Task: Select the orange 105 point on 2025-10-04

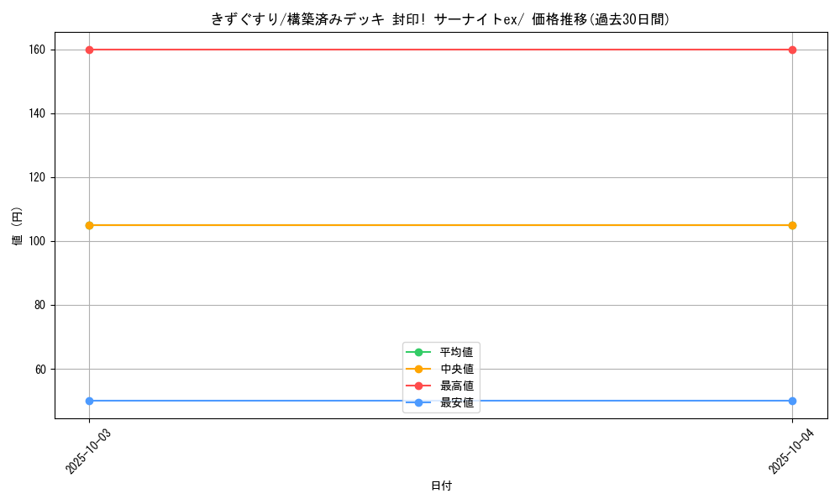Action: coord(792,225)
